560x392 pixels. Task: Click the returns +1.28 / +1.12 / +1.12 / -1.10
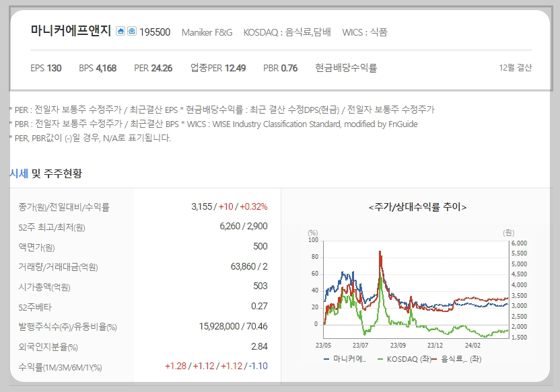(216, 366)
